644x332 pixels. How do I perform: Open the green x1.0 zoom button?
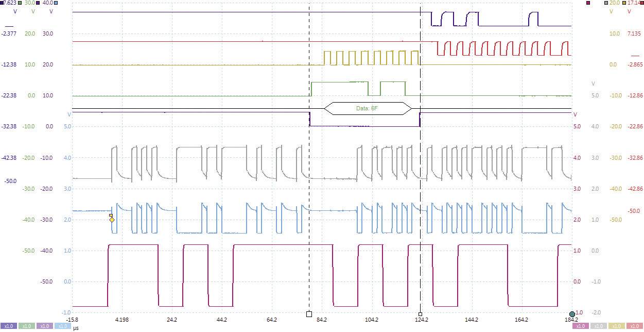pos(26,326)
